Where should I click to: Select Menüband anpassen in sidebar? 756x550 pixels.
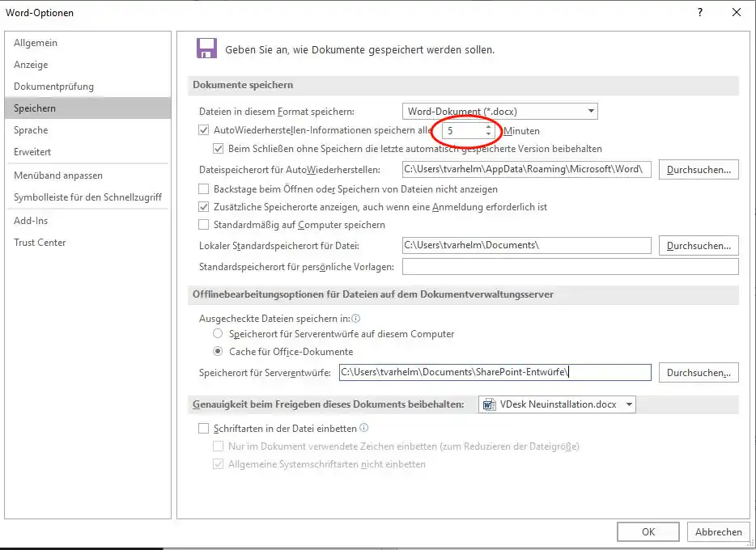[57, 176]
